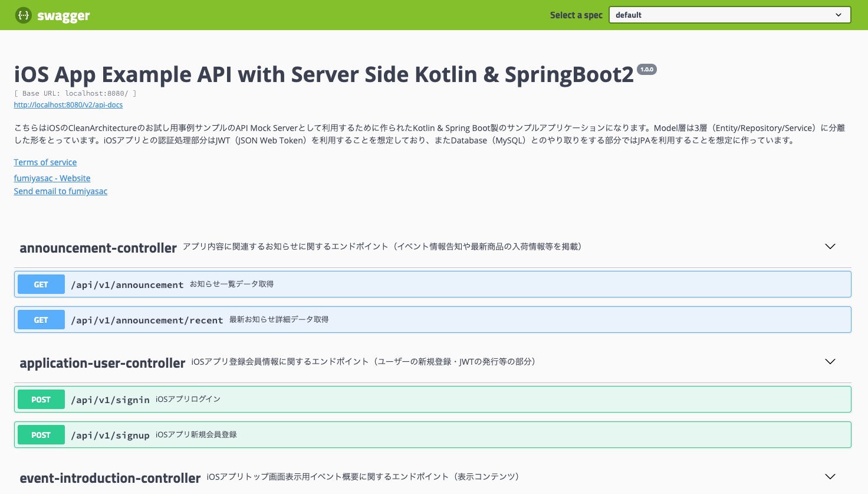Click the application-user-controller heading
The height and width of the screenshot is (494, 868).
(103, 363)
